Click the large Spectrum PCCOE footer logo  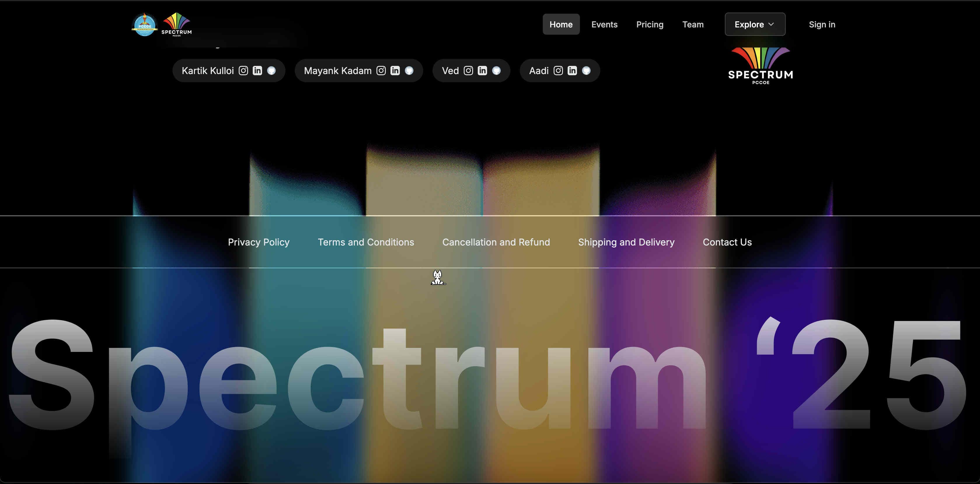point(761,66)
